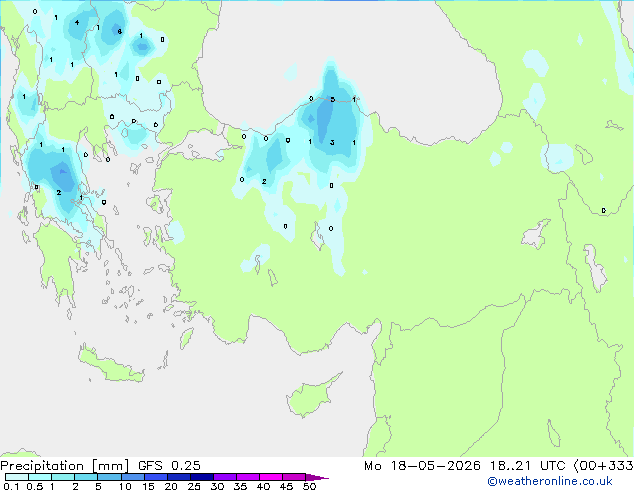Click the 'Precipitation [mm]' title text
634x490 pixels.
65,466
